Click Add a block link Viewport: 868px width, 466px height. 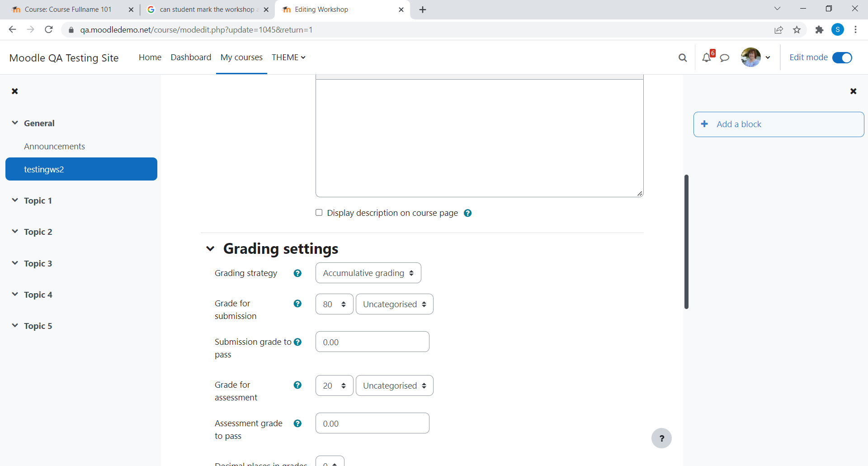[739, 124]
